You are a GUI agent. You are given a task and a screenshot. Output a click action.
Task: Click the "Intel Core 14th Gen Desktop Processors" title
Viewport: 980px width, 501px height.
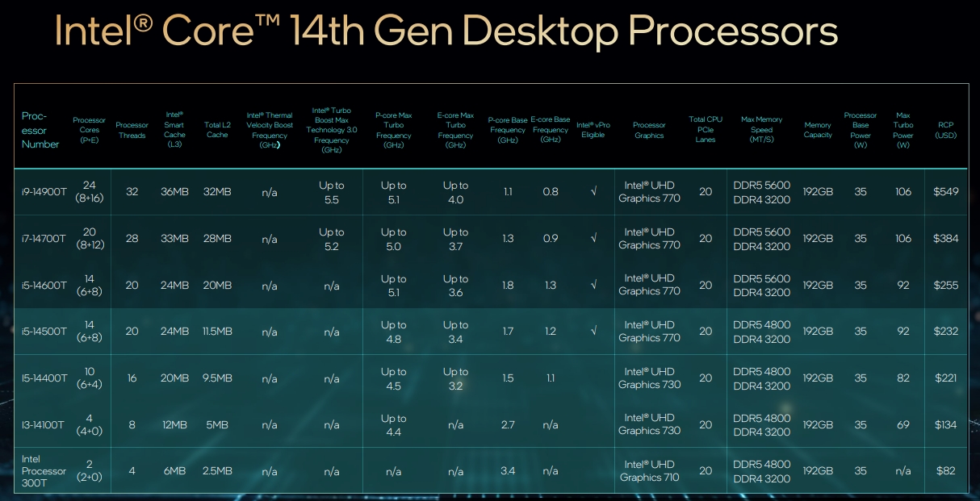446,32
